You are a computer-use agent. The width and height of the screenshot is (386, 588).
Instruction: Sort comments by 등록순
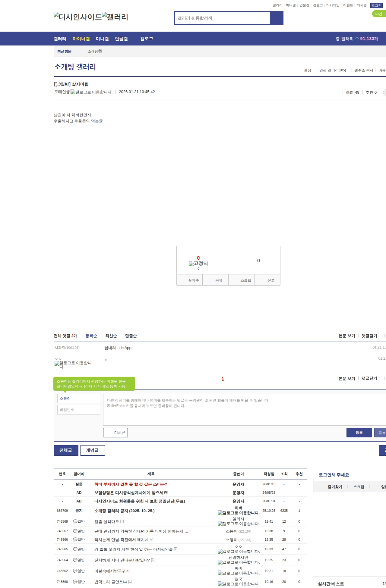click(91, 336)
